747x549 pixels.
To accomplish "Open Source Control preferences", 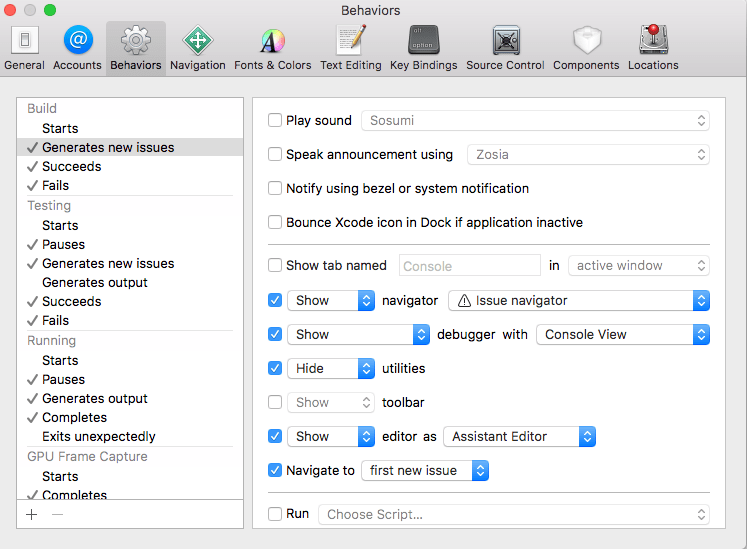I will tap(505, 48).
